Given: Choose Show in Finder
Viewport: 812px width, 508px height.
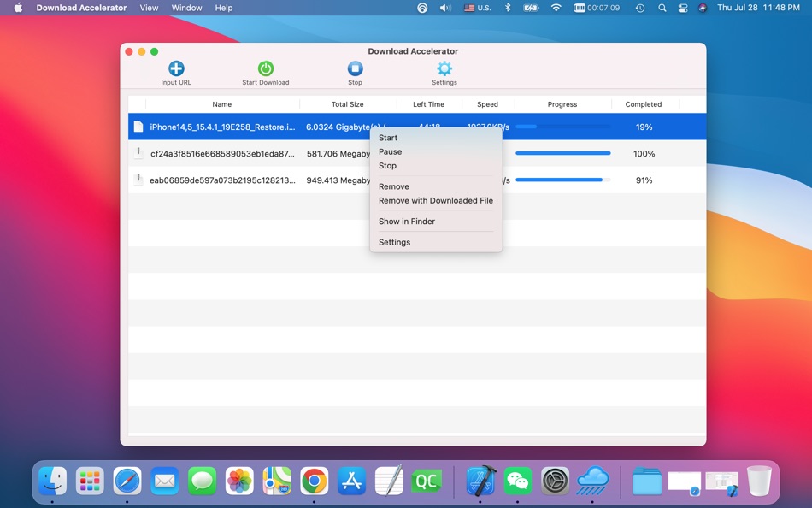Looking at the screenshot, I should point(407,222).
